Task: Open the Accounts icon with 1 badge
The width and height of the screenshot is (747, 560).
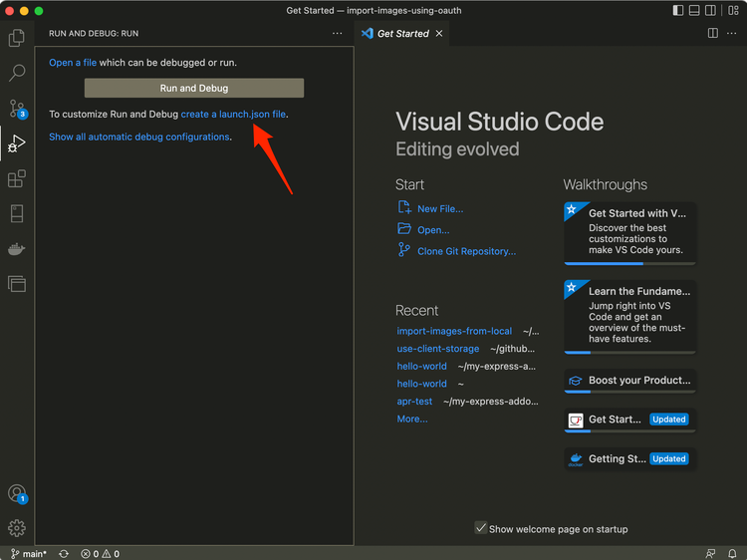Action: point(18,494)
